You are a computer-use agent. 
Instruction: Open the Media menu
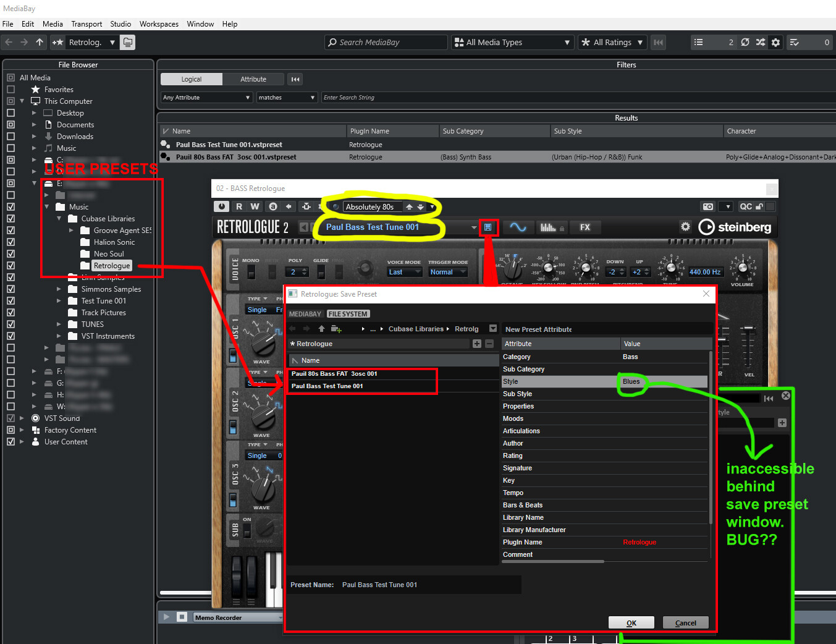[53, 23]
